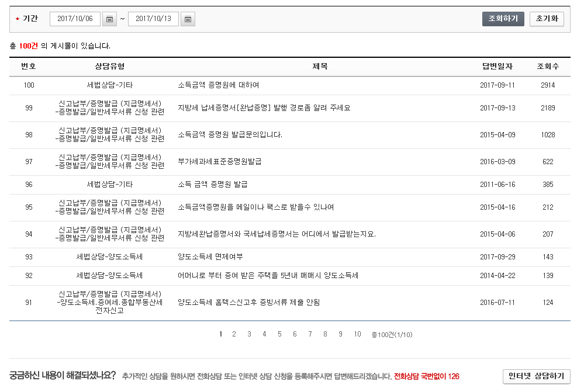The image size is (584, 392).
Task: Go to page 2 of results
Action: 234,334
